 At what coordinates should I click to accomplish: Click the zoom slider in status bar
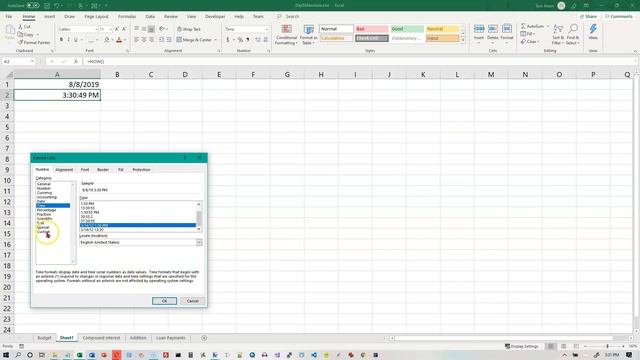607,346
